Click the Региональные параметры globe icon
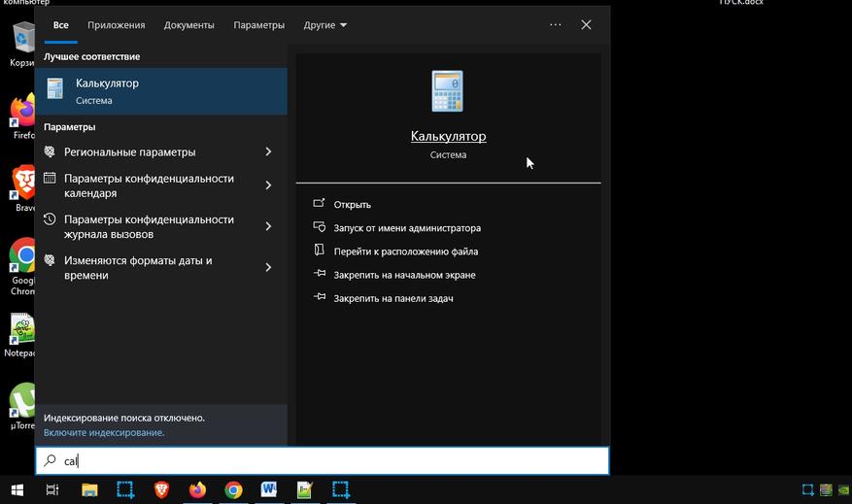This screenshot has height=504, width=852. (50, 151)
